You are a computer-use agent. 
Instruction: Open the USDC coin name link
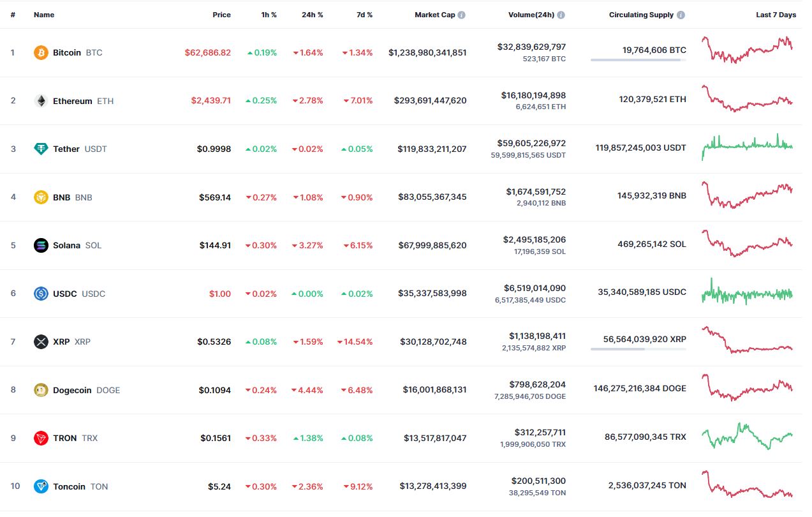tap(64, 294)
